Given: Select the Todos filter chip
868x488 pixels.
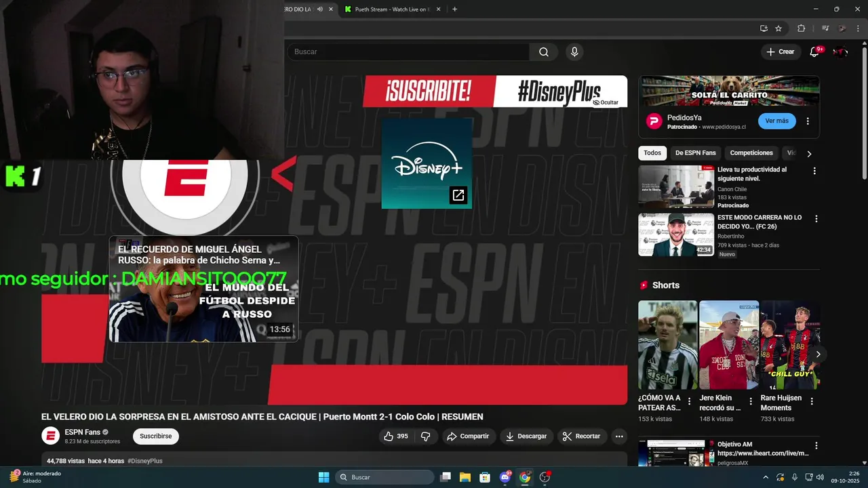Looking at the screenshot, I should pyautogui.click(x=652, y=153).
